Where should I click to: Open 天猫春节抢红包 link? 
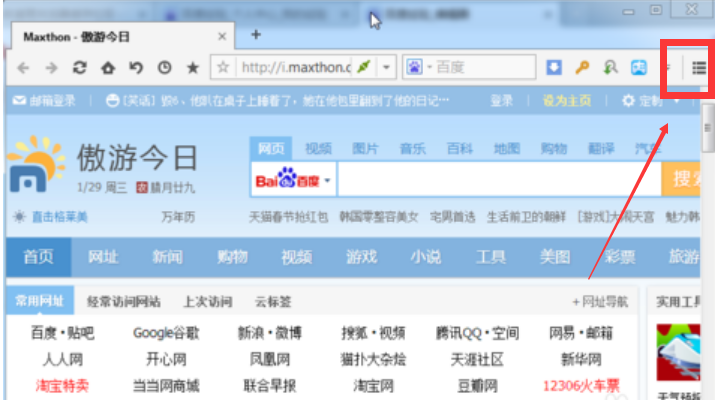(288, 217)
